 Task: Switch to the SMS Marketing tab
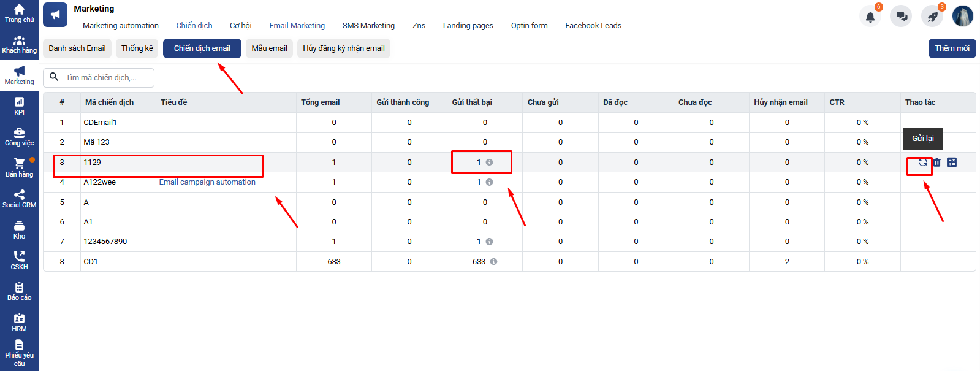(x=368, y=26)
